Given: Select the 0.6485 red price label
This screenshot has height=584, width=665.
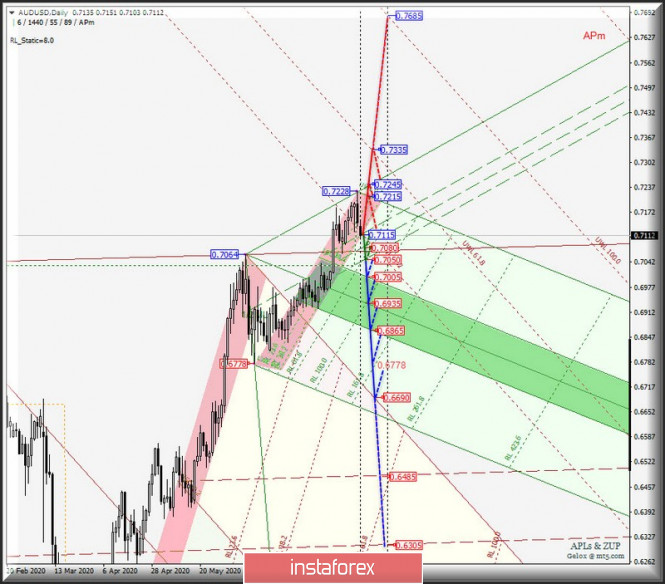Looking at the screenshot, I should (402, 477).
